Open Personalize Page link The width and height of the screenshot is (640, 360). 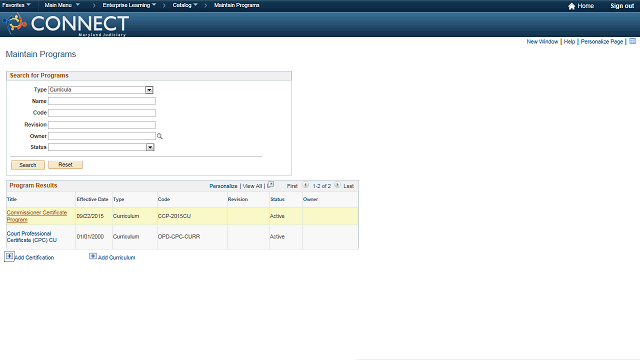click(x=602, y=42)
